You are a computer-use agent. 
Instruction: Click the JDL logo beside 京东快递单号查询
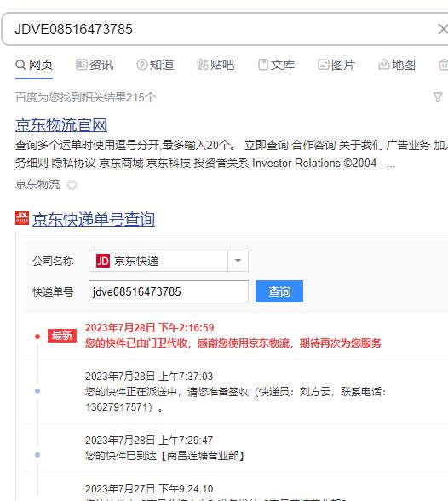click(x=22, y=218)
